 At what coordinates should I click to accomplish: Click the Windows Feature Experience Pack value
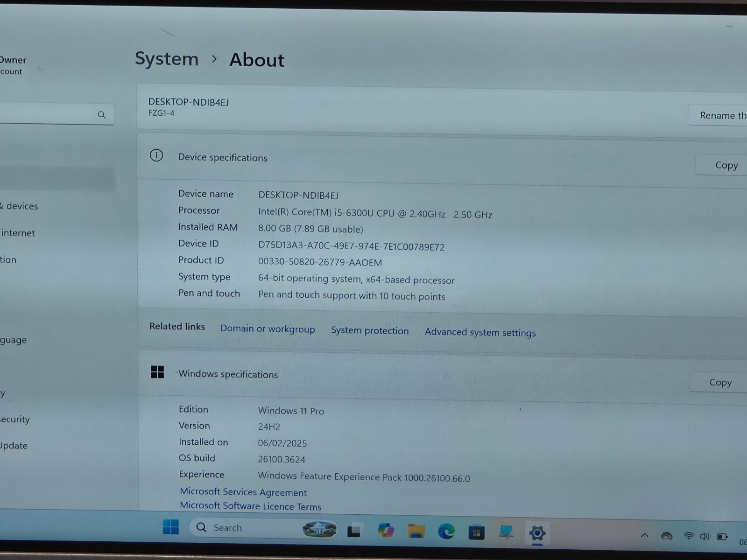(x=364, y=477)
